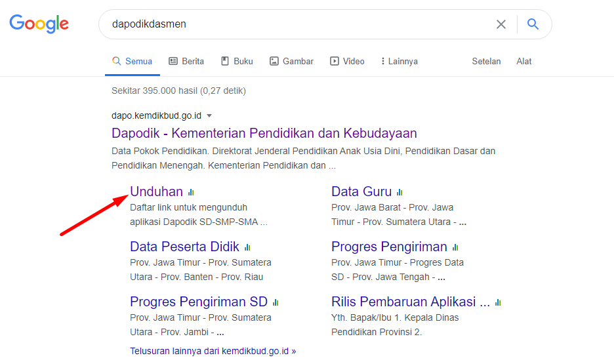Image resolution: width=614 pixels, height=364 pixels.
Task: Switch to the Gambar tab
Action: coord(291,62)
